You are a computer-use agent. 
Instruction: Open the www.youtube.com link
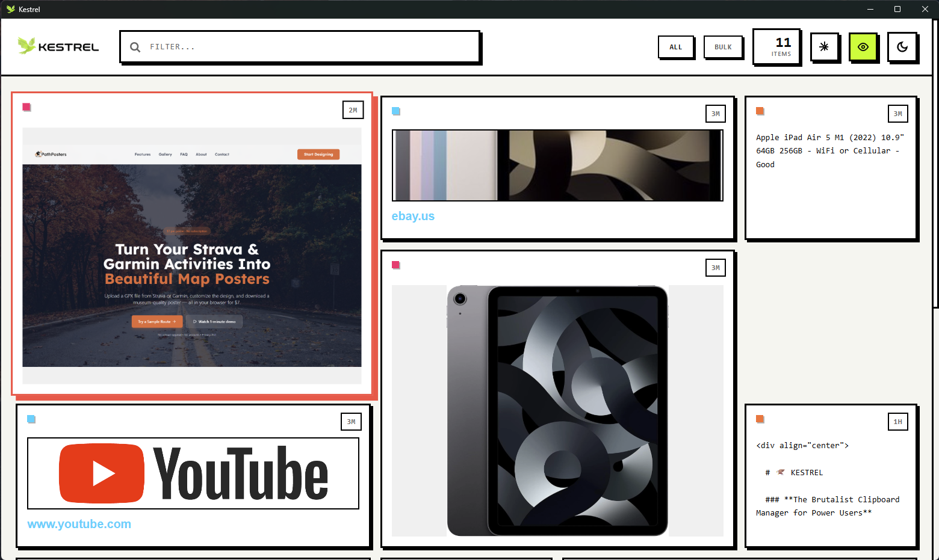pos(79,524)
